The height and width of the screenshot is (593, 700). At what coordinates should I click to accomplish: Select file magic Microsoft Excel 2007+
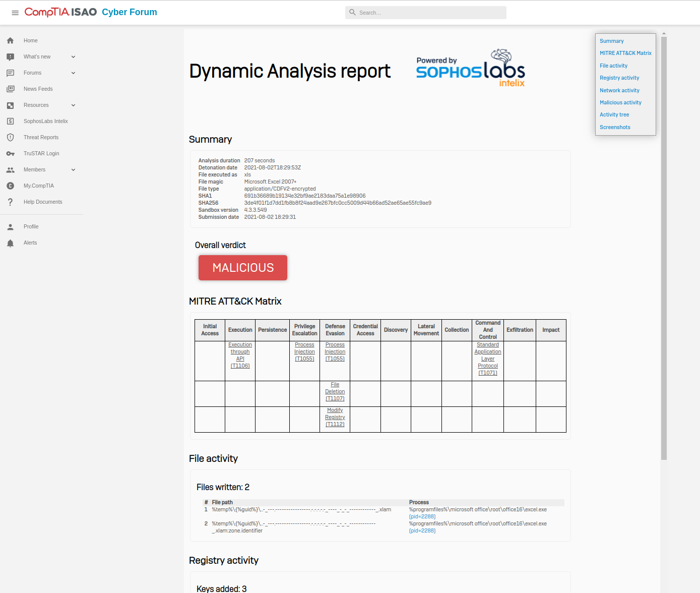[x=271, y=182]
